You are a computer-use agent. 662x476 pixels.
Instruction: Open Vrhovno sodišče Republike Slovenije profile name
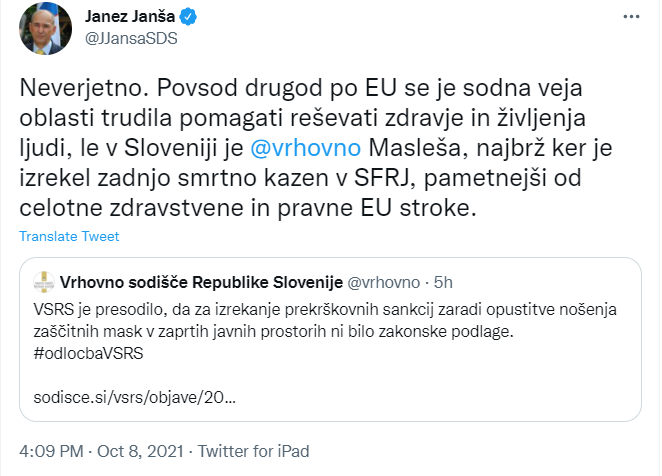click(x=202, y=280)
